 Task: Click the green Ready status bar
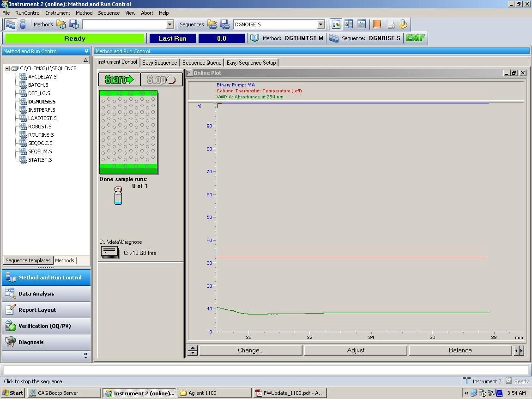(75, 38)
